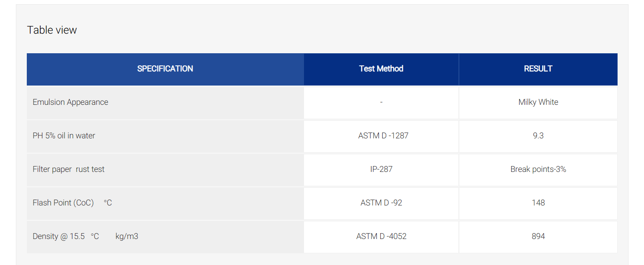This screenshot has width=644, height=265.
Task: Click the IP-287 test method cell
Action: click(x=381, y=170)
